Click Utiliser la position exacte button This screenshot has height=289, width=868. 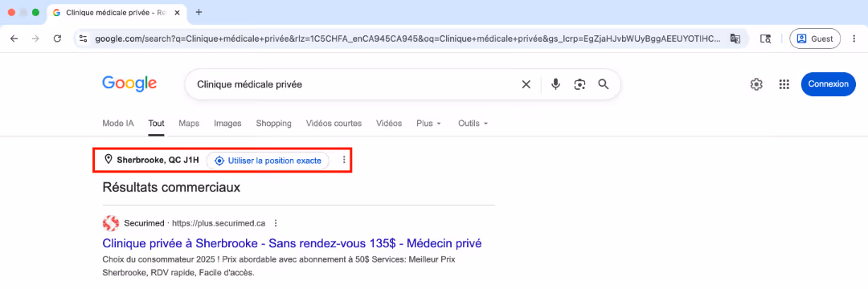(268, 161)
